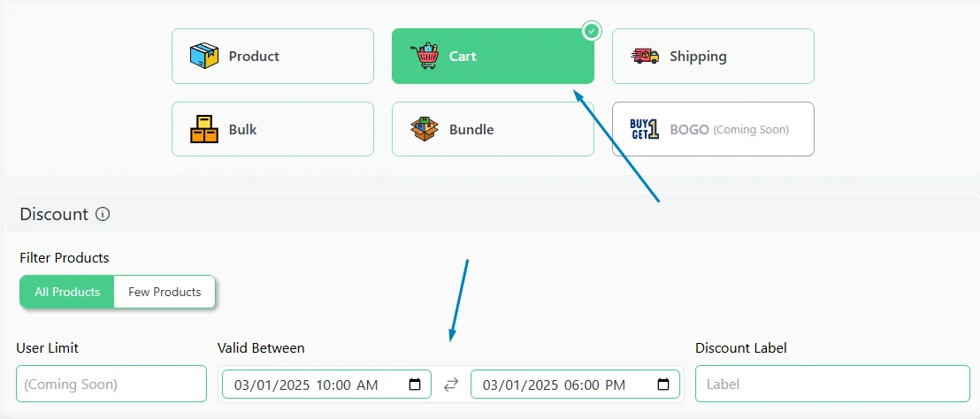
Task: Choose the Shipping discount type card
Action: point(713,57)
